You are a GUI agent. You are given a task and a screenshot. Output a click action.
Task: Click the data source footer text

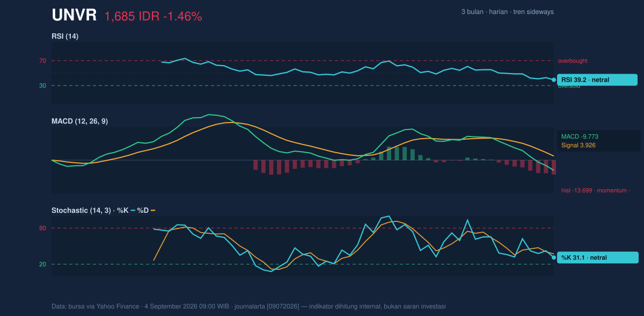(248, 306)
